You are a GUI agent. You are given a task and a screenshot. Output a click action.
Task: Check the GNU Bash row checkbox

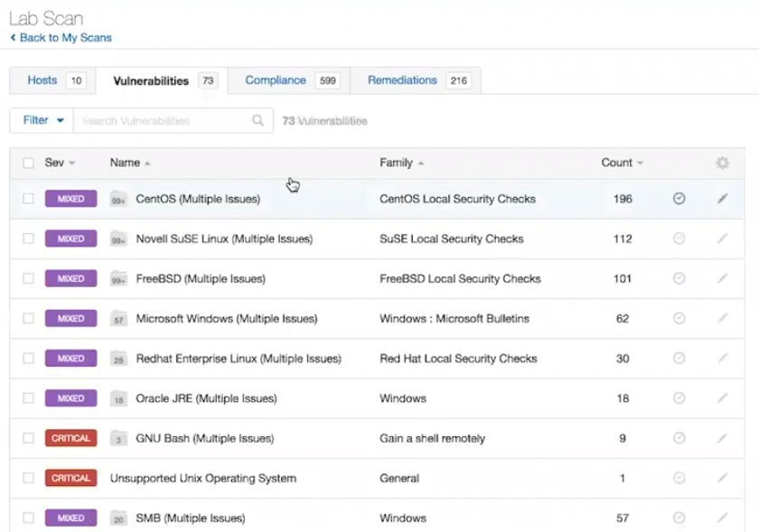(x=29, y=438)
